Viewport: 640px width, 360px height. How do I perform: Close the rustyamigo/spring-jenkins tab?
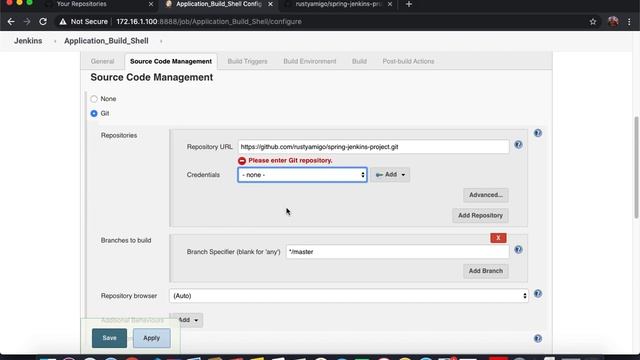[x=390, y=4]
